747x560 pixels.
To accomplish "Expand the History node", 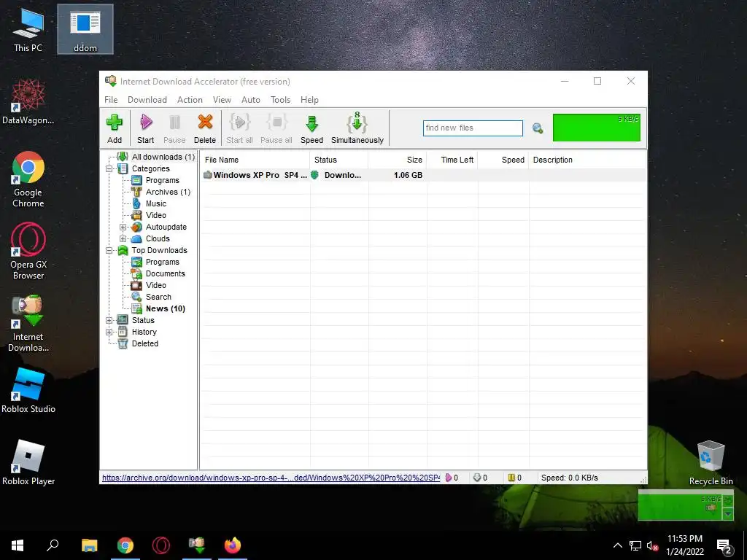I will [109, 332].
